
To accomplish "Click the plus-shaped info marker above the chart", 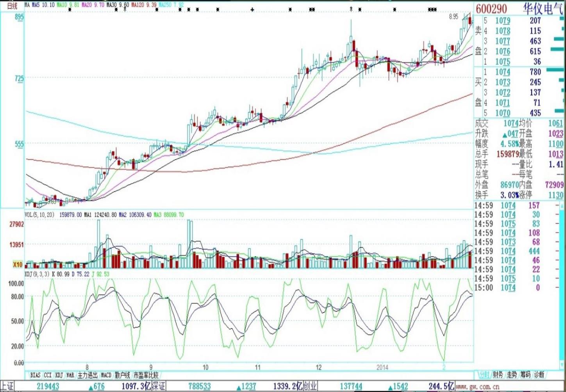I will tap(252, 9).
